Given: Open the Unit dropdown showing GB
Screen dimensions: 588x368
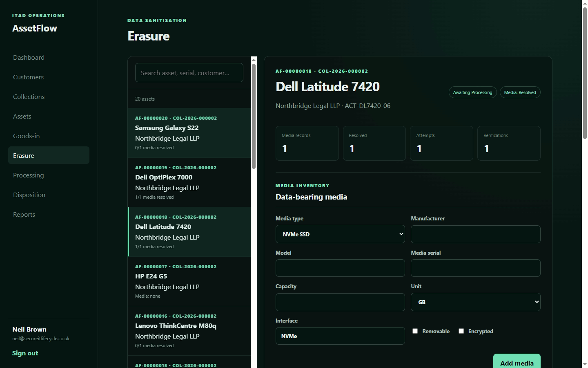Looking at the screenshot, I should point(476,302).
